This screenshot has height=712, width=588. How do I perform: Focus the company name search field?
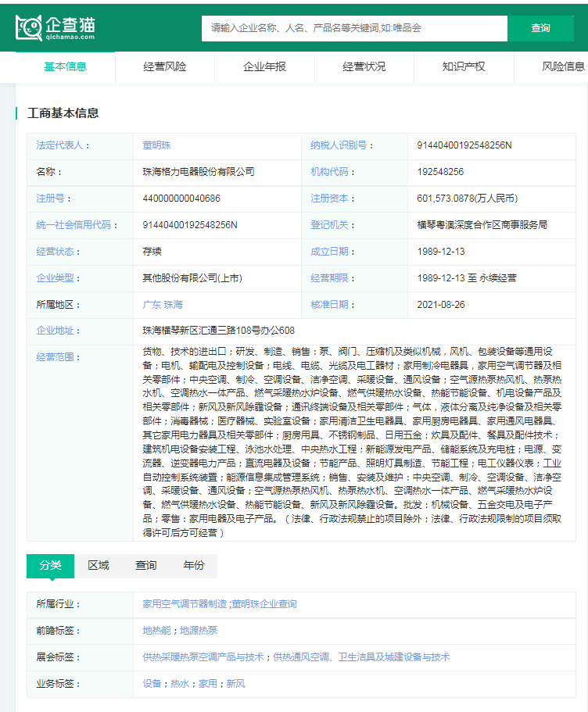click(x=354, y=28)
